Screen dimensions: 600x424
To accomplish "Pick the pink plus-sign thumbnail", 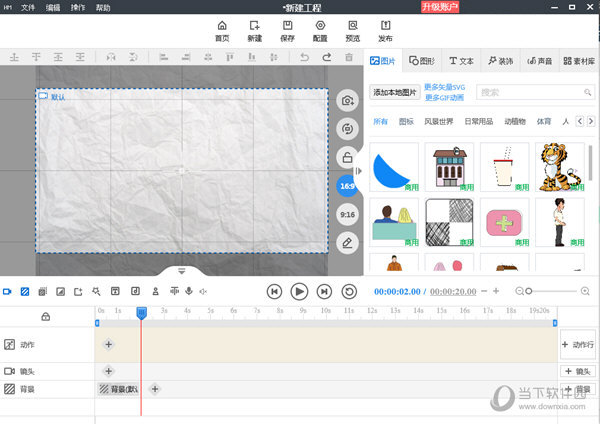I will [505, 222].
